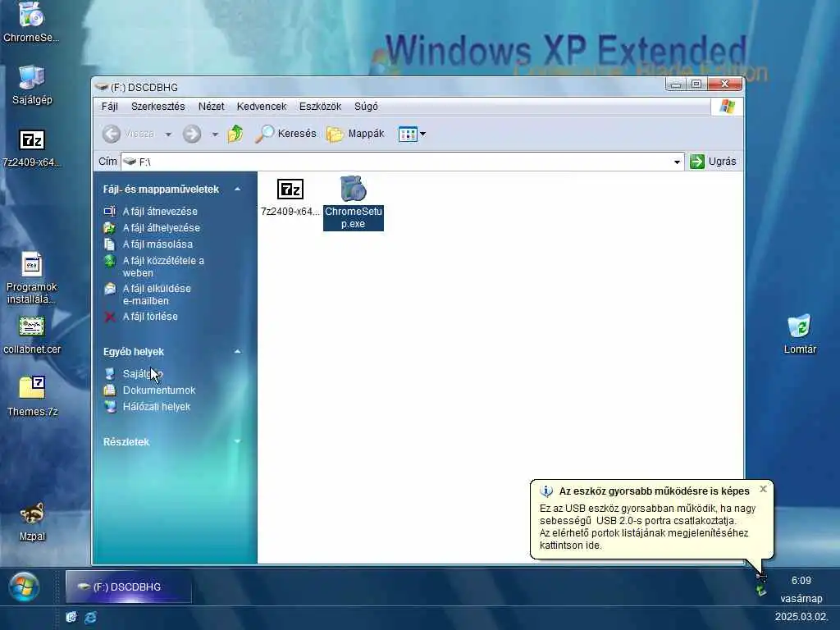Select the Sajátgép desktop icon
The width and height of the screenshot is (840, 630).
coord(32,85)
